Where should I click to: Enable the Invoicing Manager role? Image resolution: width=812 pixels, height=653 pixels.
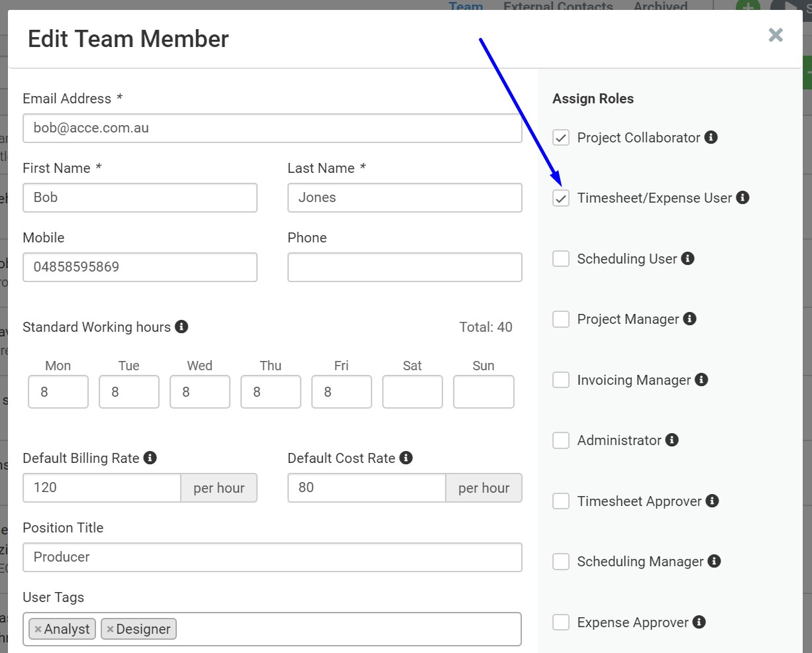pos(561,379)
